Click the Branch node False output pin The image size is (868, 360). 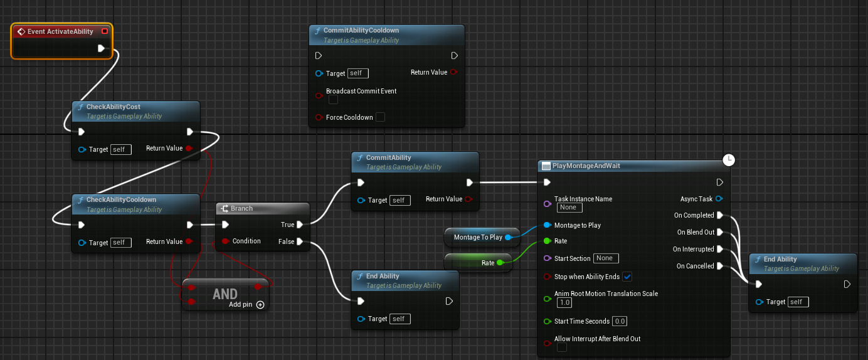(300, 241)
